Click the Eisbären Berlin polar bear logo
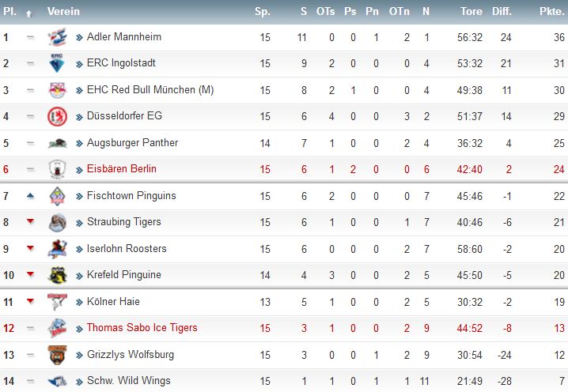The height and width of the screenshot is (392, 568). (57, 169)
